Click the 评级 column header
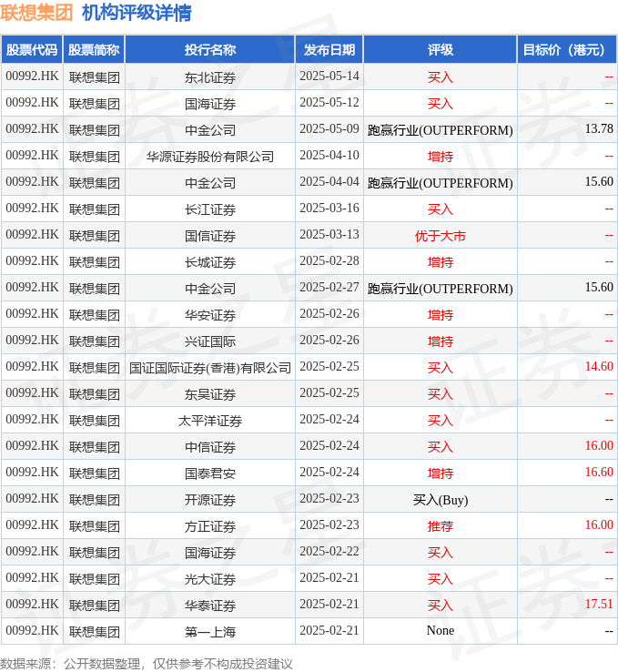This screenshot has height=672, width=618. [441, 50]
